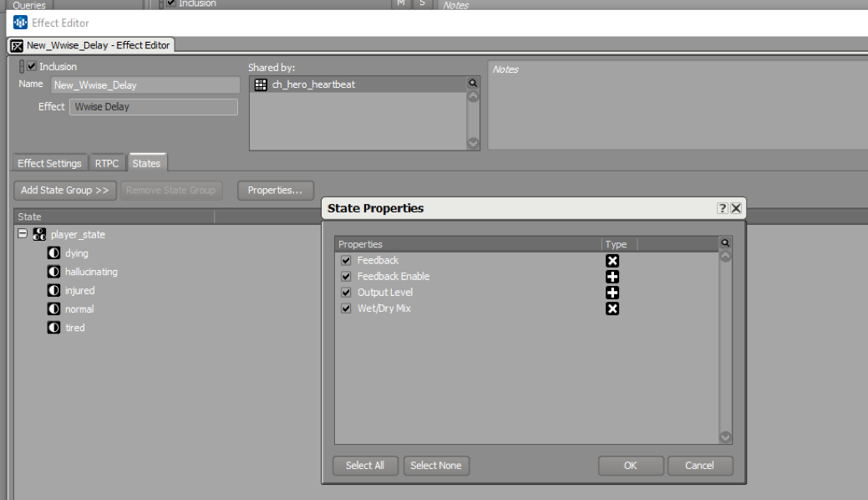Select the injured state icon
Image resolution: width=868 pixels, height=500 pixels.
(x=53, y=290)
